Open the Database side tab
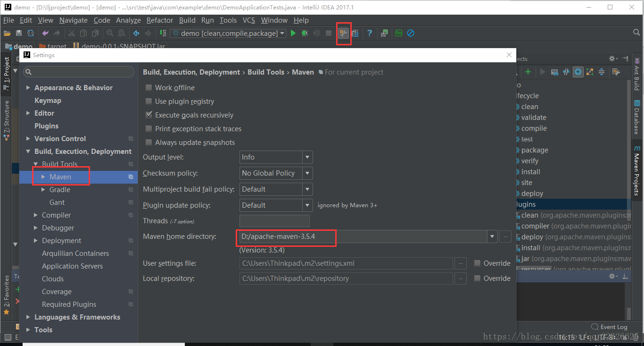This screenshot has height=346, width=644. click(636, 117)
